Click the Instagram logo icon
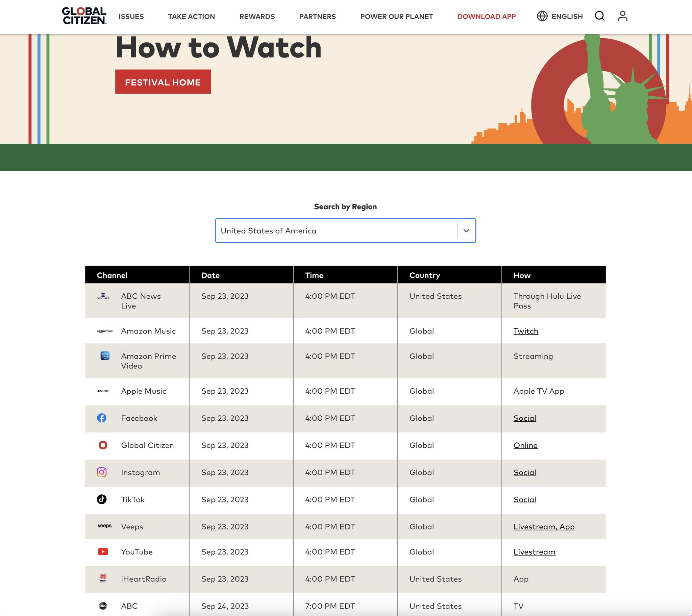Screen dimensions: 692x616 point(102,472)
